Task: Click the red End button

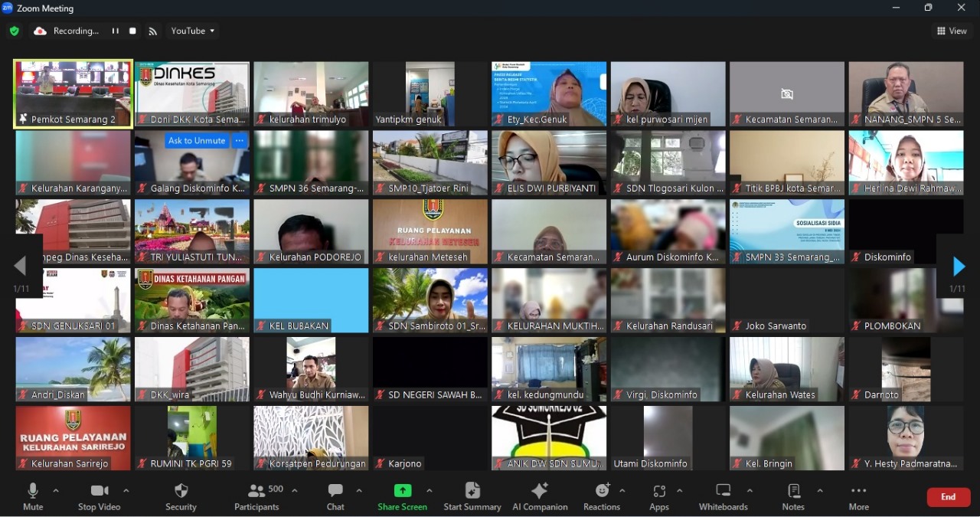Action: [x=948, y=497]
